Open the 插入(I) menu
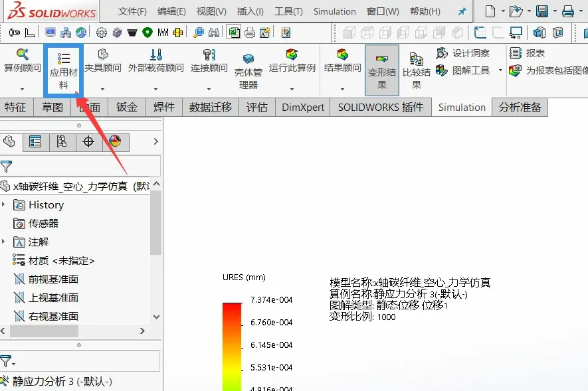 pos(250,11)
